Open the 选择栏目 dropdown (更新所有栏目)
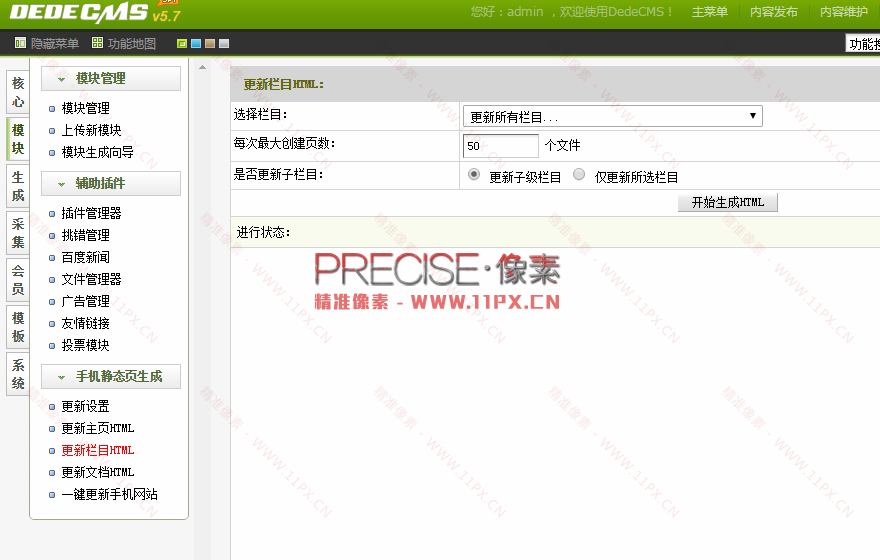Image resolution: width=880 pixels, height=560 pixels. (x=612, y=116)
